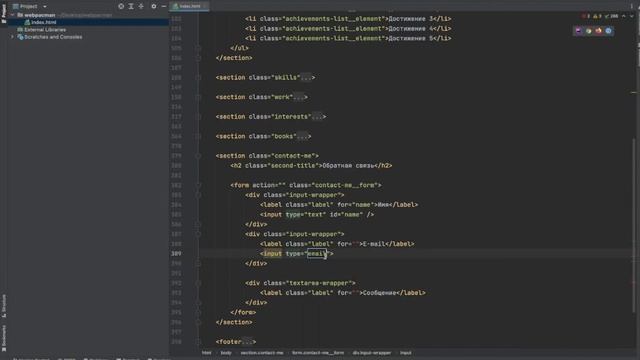Open page in Firefox browser icon
This screenshot has height=360, width=640.
[598, 31]
